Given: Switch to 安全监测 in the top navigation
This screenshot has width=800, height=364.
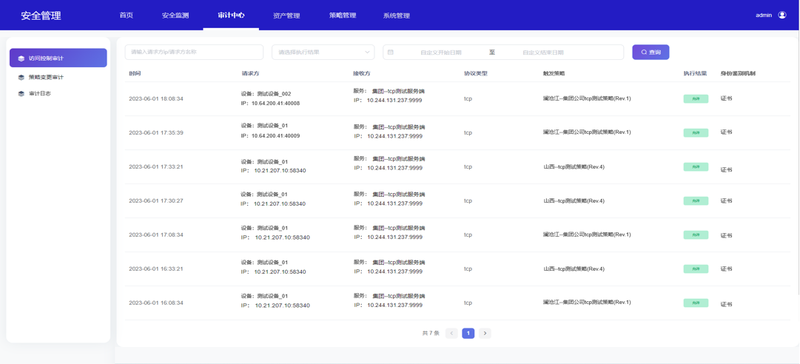Looking at the screenshot, I should 176,15.
